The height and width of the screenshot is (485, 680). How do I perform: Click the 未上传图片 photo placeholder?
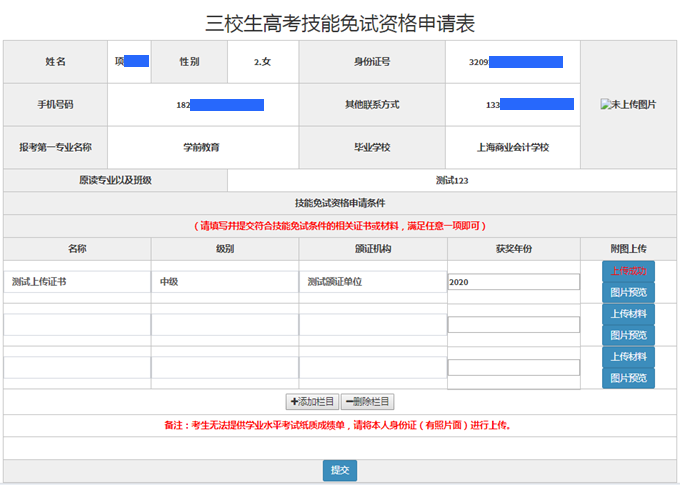(x=628, y=104)
